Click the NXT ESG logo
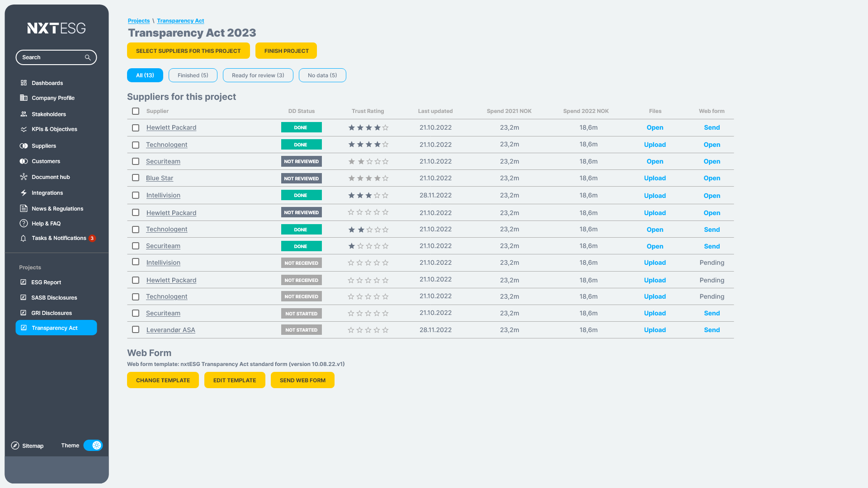The image size is (868, 488). click(57, 28)
